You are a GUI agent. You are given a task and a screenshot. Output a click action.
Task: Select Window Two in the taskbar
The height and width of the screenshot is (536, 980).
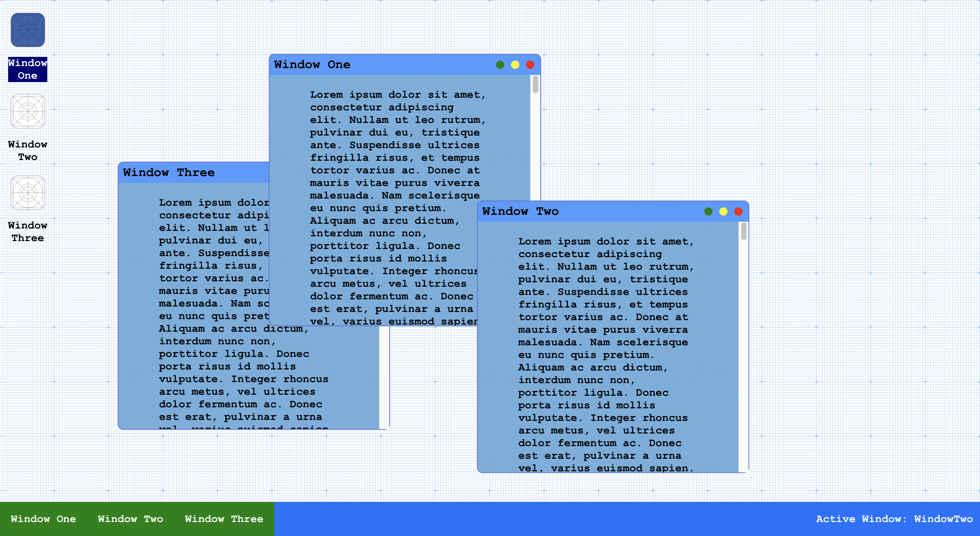pyautogui.click(x=130, y=519)
